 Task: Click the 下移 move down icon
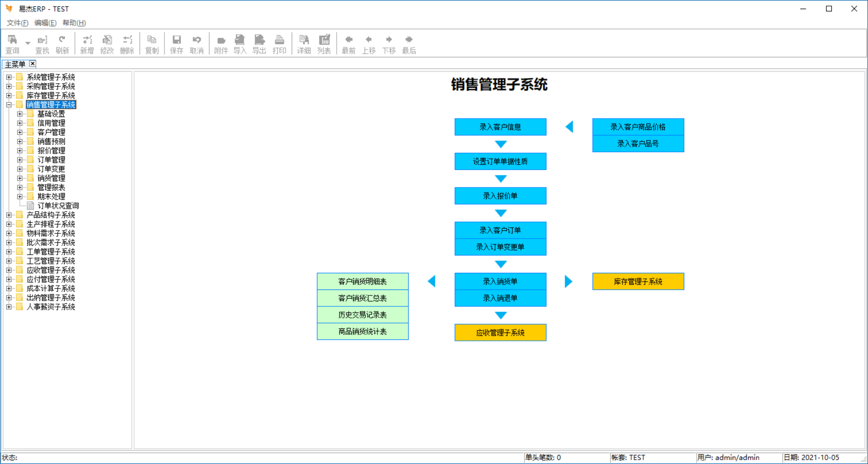(389, 44)
